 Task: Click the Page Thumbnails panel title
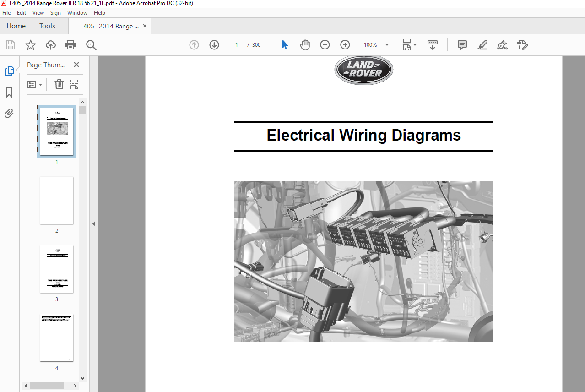(46, 65)
